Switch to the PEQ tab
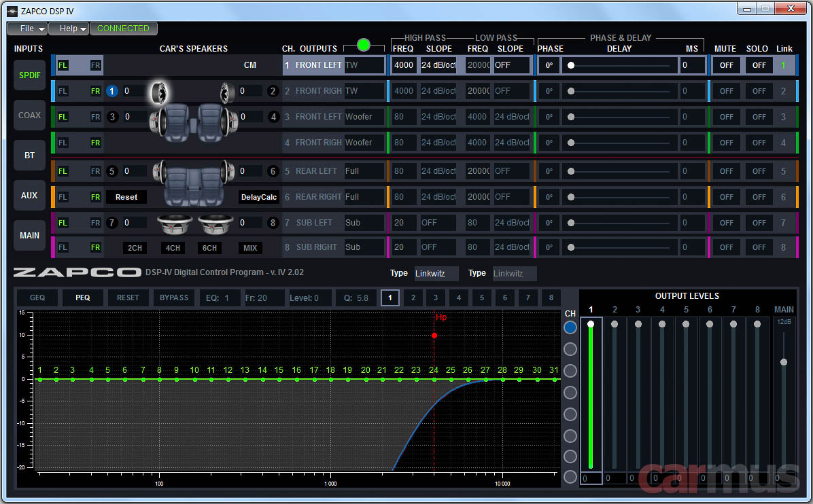 pos(82,298)
